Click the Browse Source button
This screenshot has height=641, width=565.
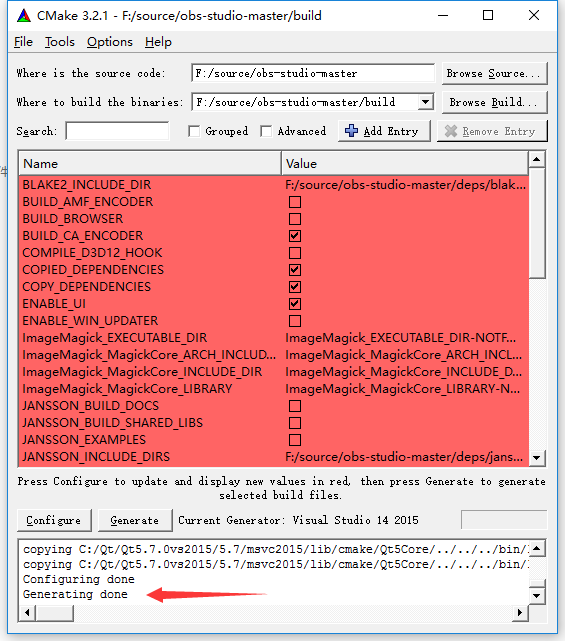(494, 74)
